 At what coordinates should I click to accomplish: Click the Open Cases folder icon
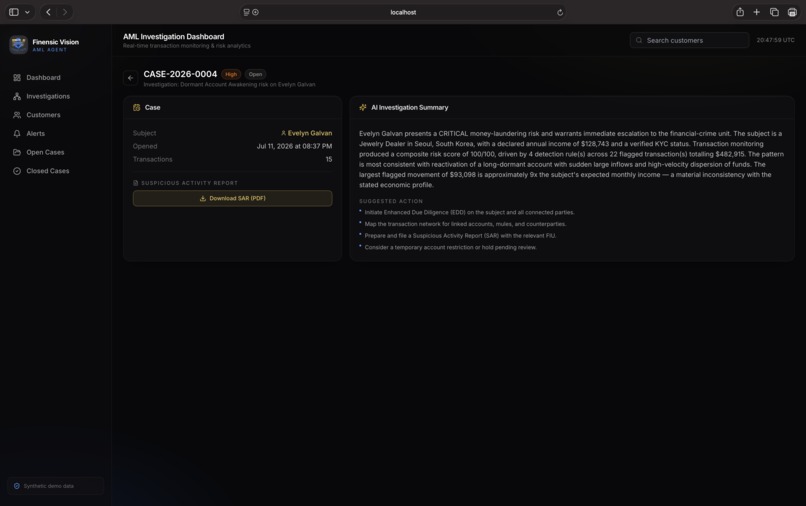(x=17, y=152)
